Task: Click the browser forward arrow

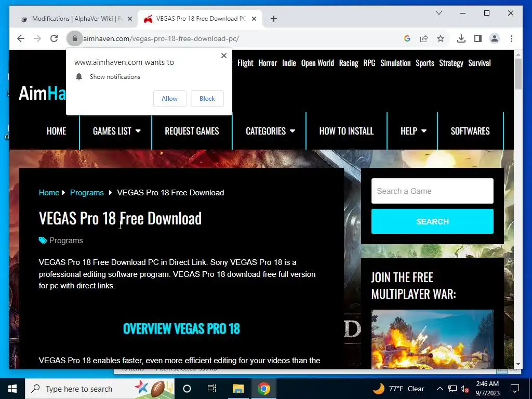Action: pyautogui.click(x=37, y=38)
